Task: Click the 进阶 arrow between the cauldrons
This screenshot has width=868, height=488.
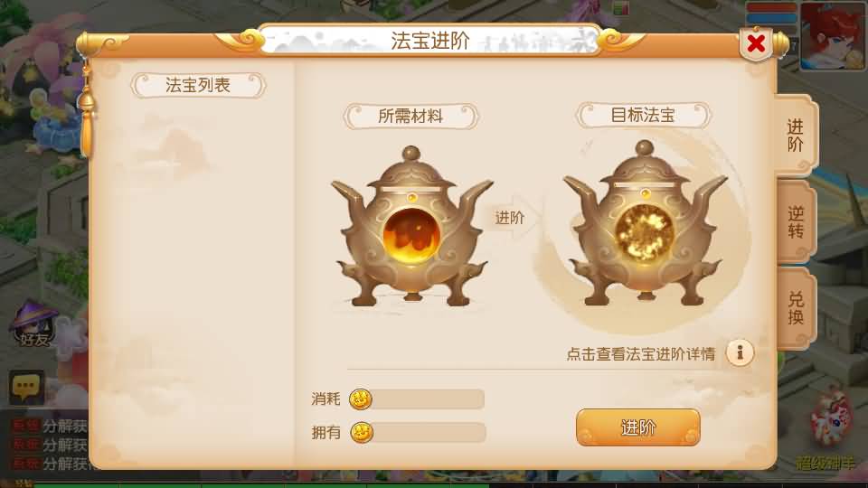Action: click(511, 218)
